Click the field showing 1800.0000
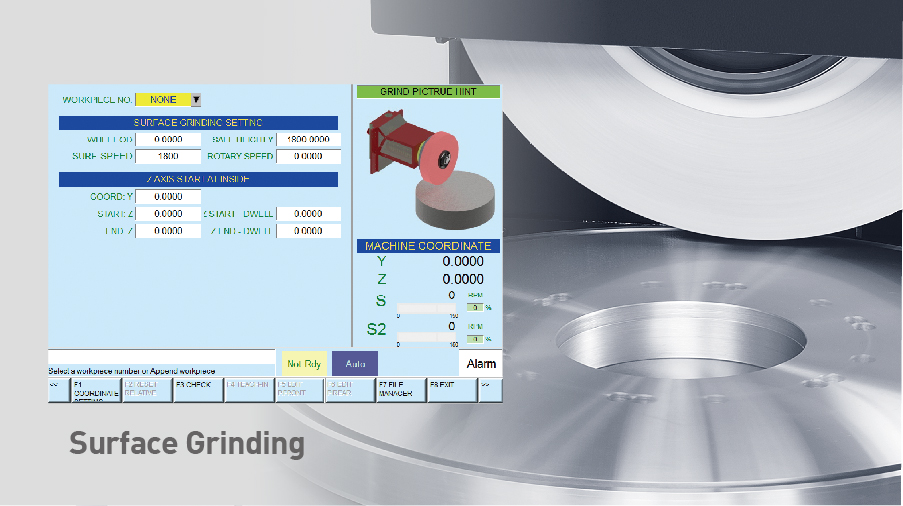This screenshot has height=506, width=903. coord(309,139)
